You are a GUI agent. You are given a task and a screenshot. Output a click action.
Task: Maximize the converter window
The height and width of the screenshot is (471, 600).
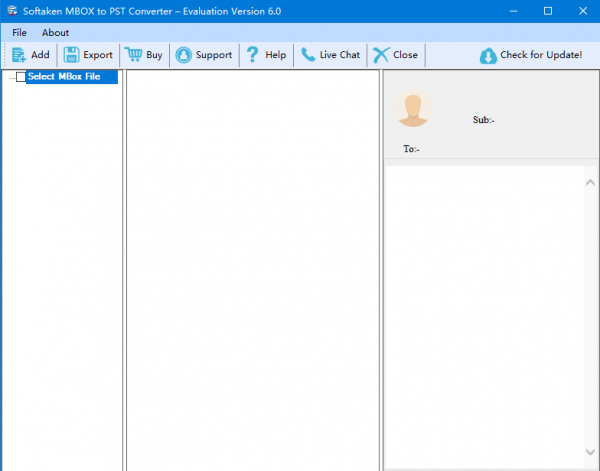pos(548,11)
